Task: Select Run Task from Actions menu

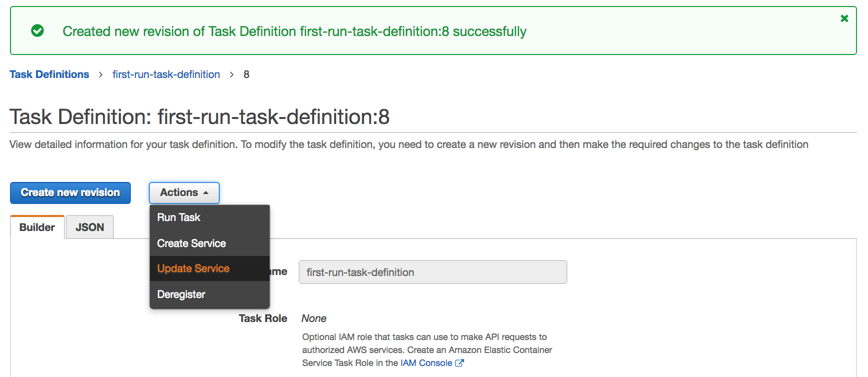Action: (x=179, y=217)
